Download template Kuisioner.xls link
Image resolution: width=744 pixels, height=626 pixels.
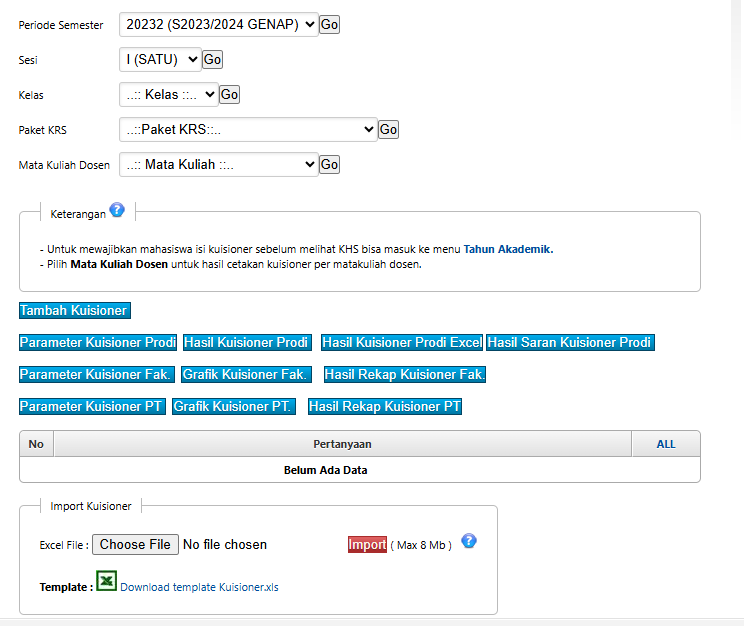pos(199,587)
